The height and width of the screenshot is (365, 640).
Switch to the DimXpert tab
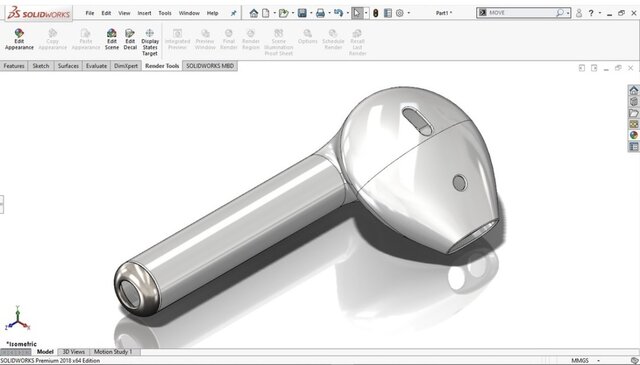[x=126, y=66]
